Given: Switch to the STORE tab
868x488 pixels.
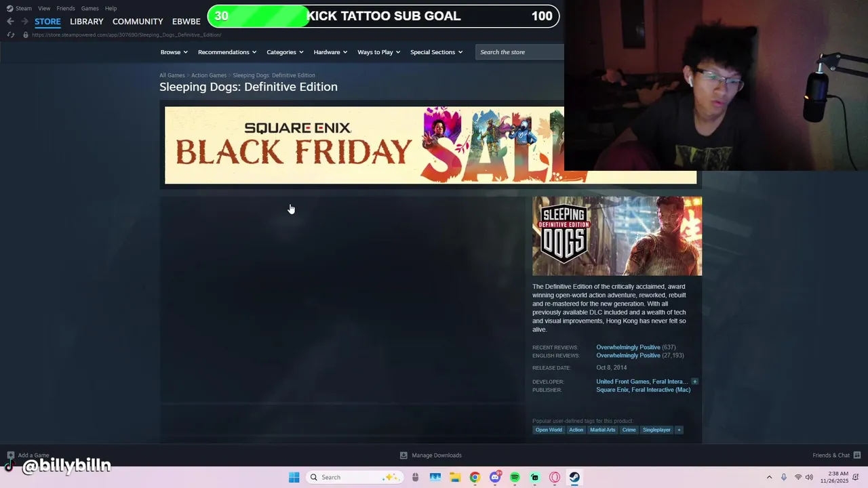Looking at the screenshot, I should [x=47, y=22].
